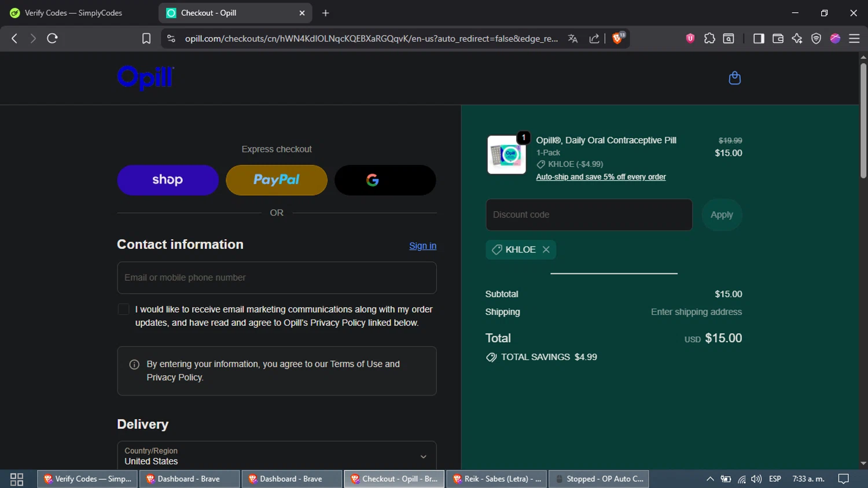Check the email marketing communications checkbox

click(123, 309)
